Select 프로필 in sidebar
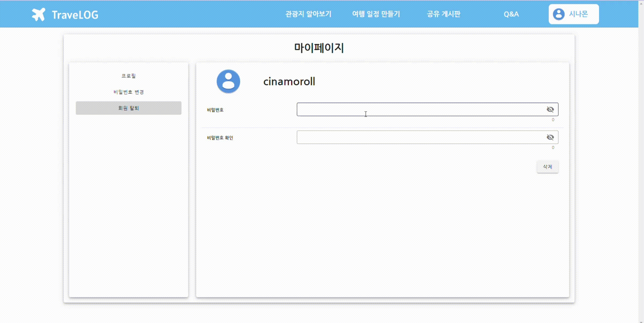This screenshot has height=323, width=644. point(129,76)
